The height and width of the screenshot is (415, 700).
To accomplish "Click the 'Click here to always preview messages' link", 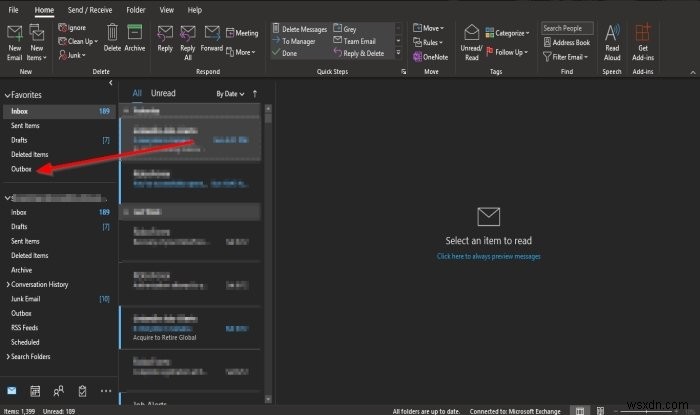I will point(488,256).
